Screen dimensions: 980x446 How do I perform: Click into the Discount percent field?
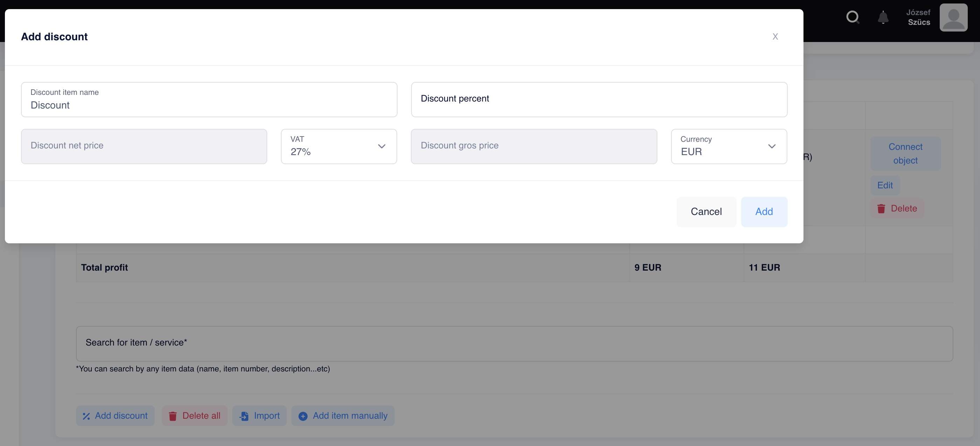click(599, 100)
